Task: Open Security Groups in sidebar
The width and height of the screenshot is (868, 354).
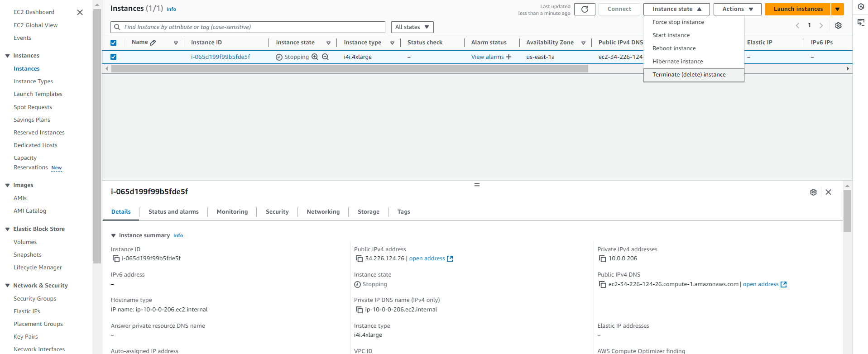Action: tap(35, 299)
